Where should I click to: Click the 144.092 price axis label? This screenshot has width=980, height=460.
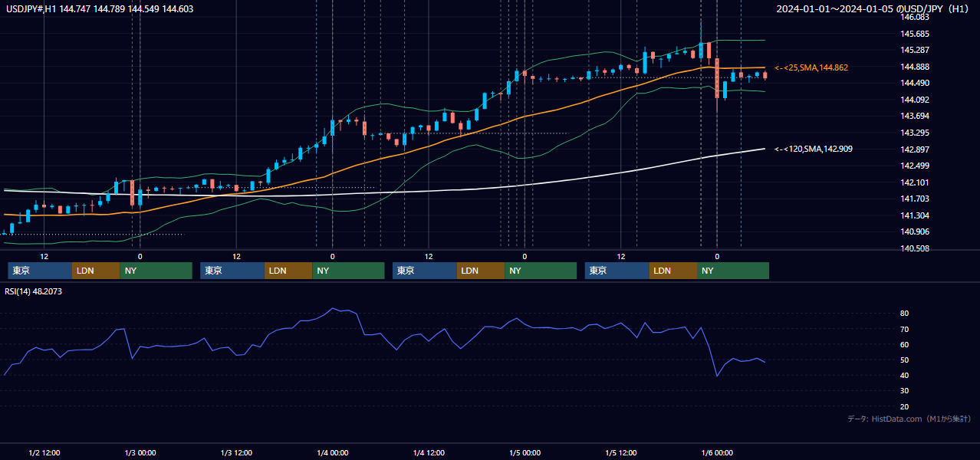pos(916,100)
